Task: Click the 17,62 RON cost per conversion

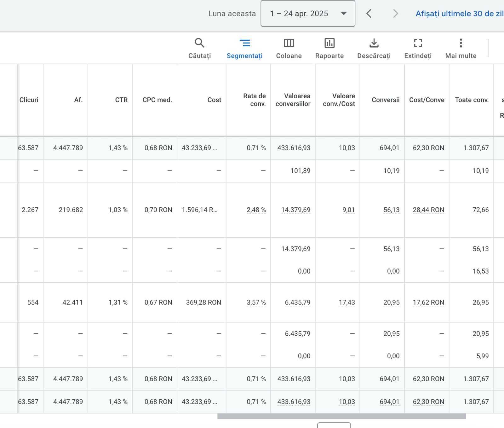Action: point(428,303)
